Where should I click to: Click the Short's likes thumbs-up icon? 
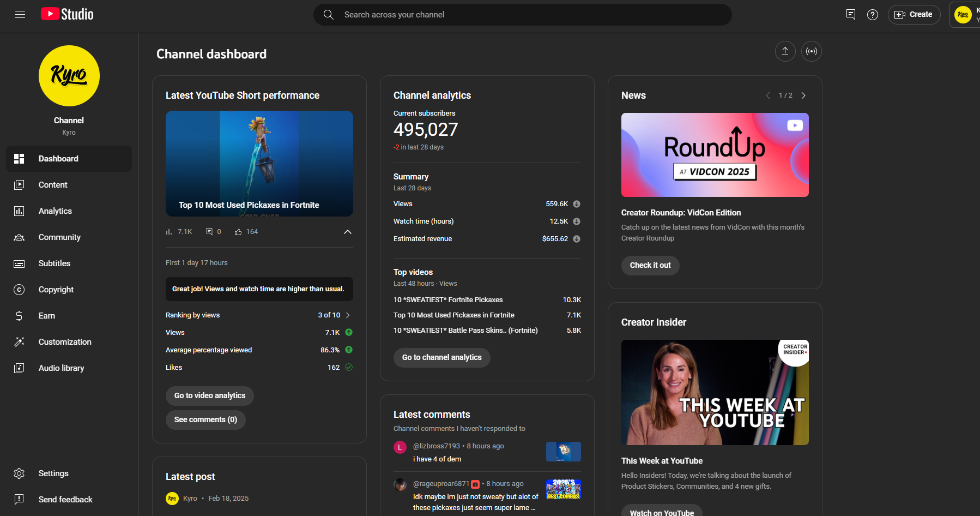pyautogui.click(x=238, y=232)
